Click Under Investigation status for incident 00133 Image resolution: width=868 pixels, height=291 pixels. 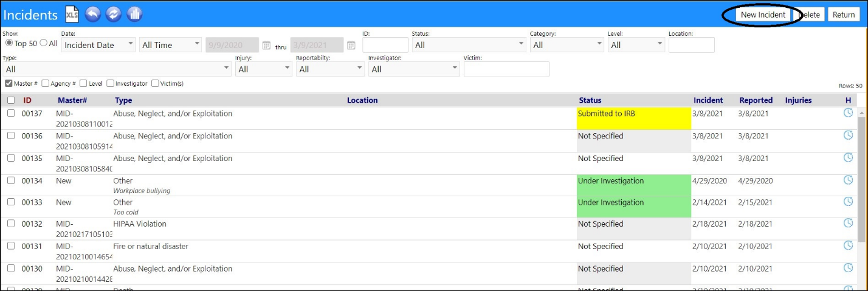pos(634,207)
